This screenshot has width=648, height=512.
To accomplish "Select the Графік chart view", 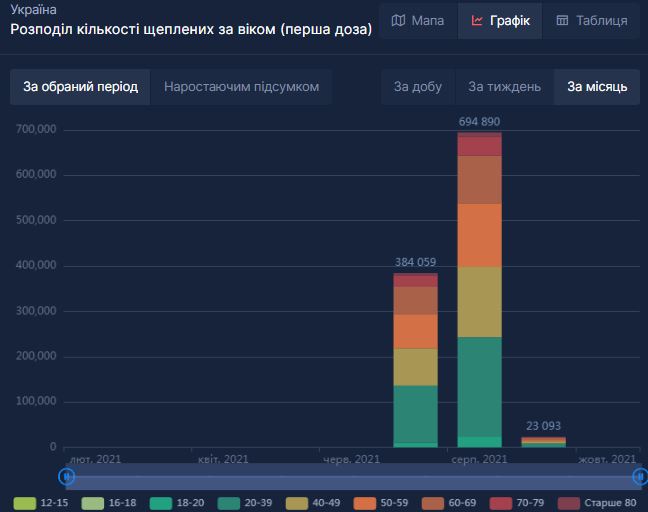I will click(x=500, y=20).
